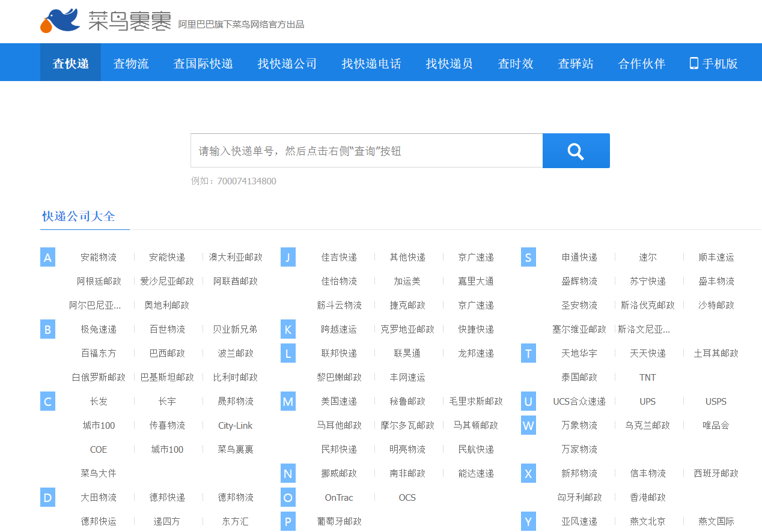Open TNT courier link

(x=648, y=377)
